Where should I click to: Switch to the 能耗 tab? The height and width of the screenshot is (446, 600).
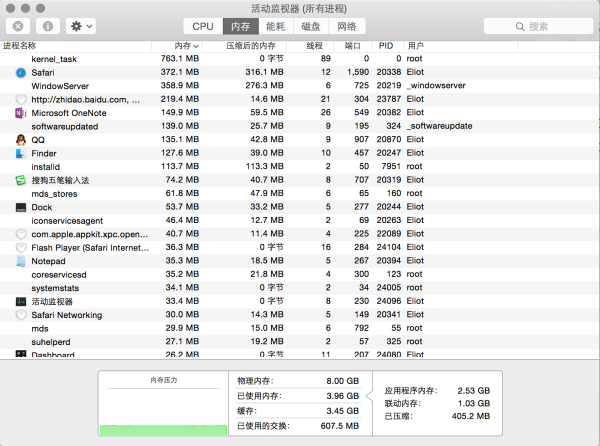(276, 26)
